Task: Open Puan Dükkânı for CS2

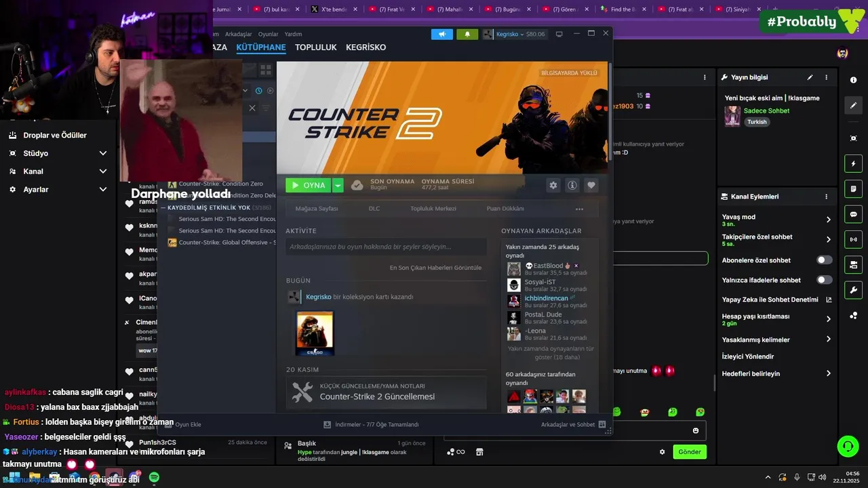Action: 505,209
